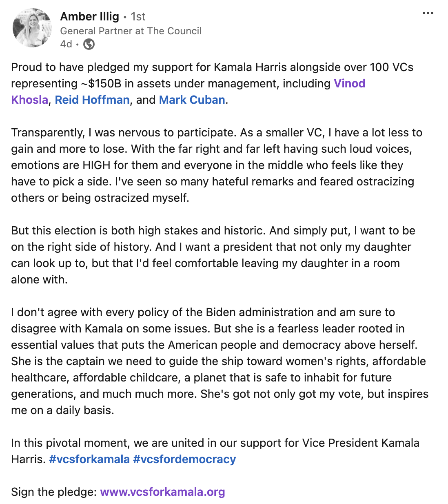The image size is (448, 504).
Task: Click the #vcsforkamala hashtag
Action: pos(89,459)
